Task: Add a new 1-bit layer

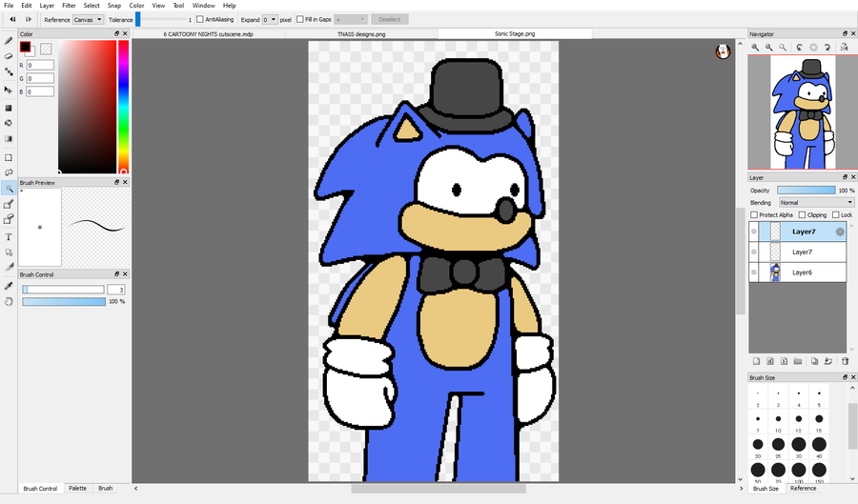Action: coord(784,361)
